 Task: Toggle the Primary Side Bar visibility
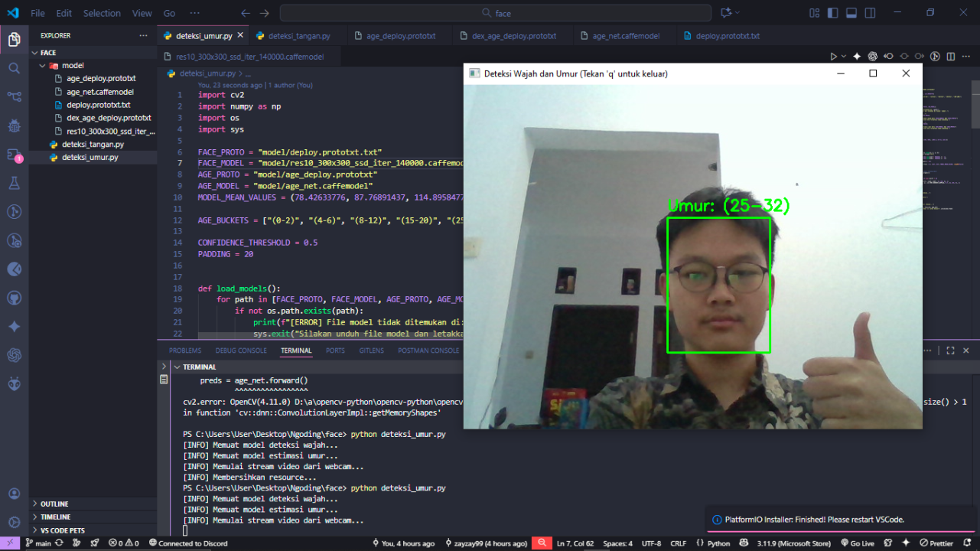click(x=833, y=13)
